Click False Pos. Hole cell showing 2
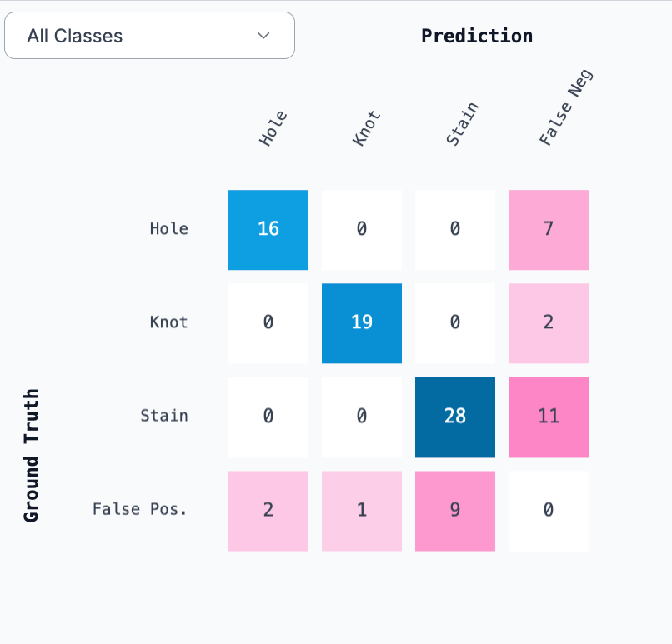 click(268, 511)
